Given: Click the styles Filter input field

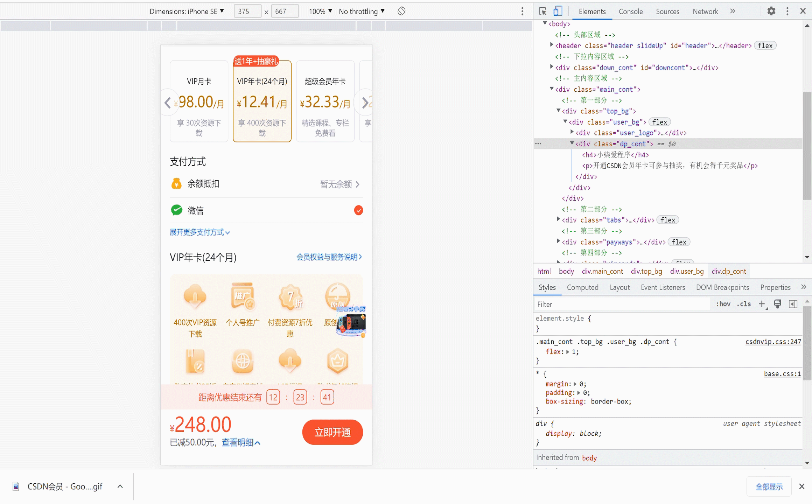Looking at the screenshot, I should [622, 304].
